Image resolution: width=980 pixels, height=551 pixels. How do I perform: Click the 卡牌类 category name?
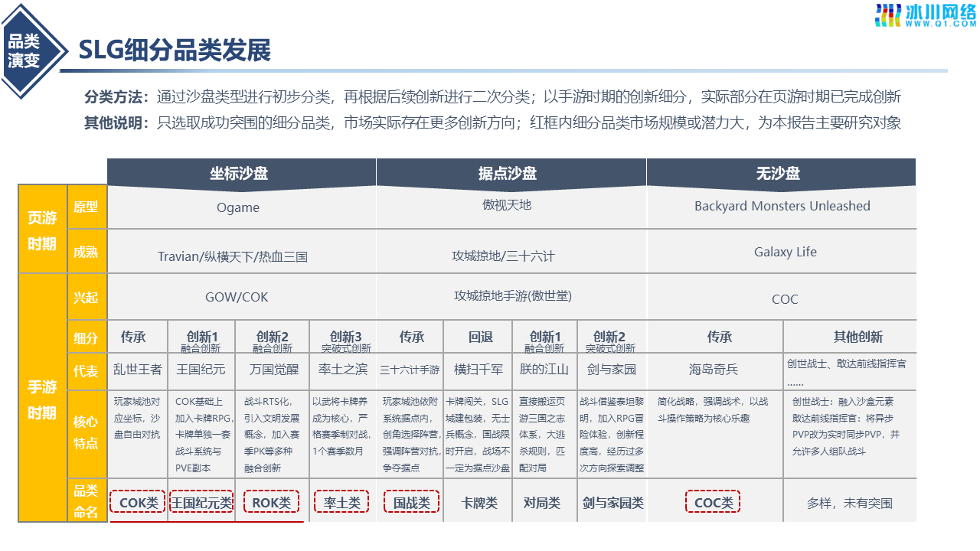point(479,503)
